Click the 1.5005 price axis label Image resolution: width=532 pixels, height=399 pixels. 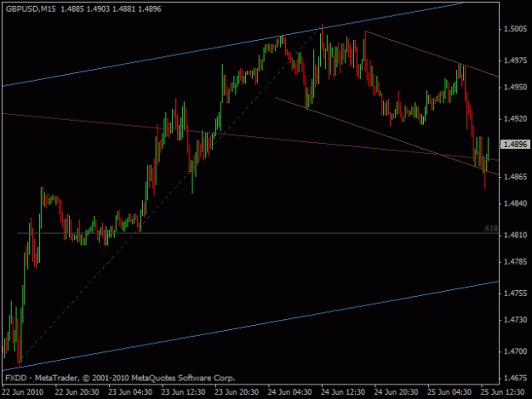[516, 29]
